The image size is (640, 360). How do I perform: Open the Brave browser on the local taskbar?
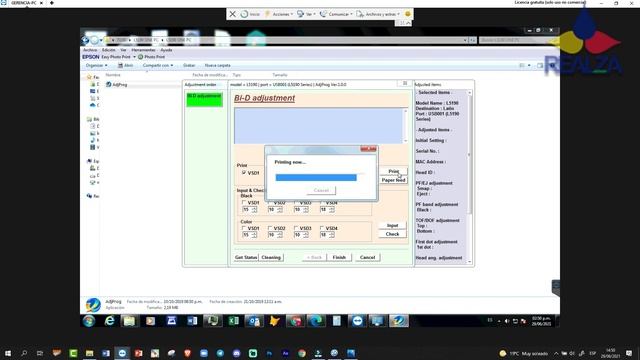click(x=187, y=353)
